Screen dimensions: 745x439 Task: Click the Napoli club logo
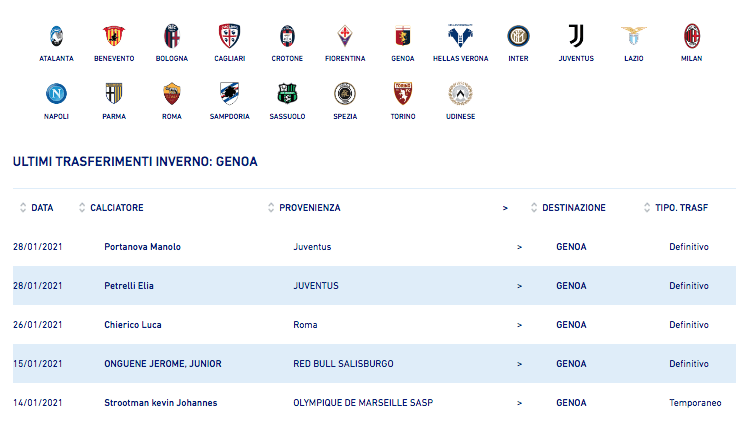click(56, 95)
